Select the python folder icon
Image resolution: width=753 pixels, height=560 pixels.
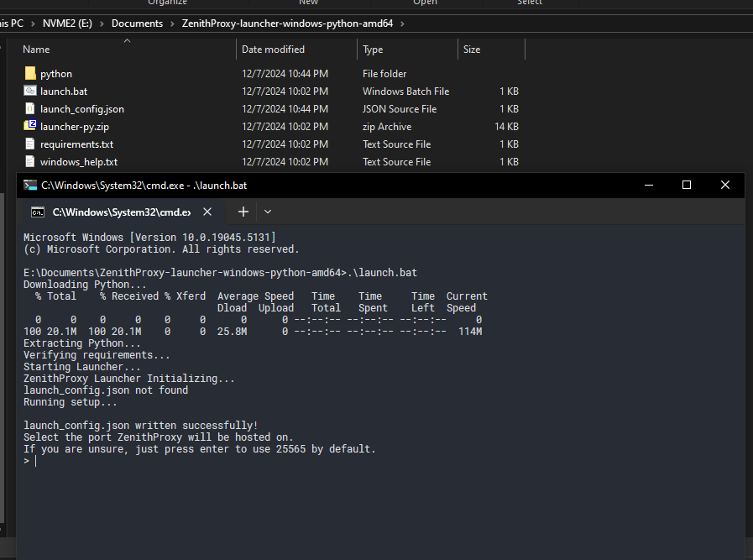point(30,74)
